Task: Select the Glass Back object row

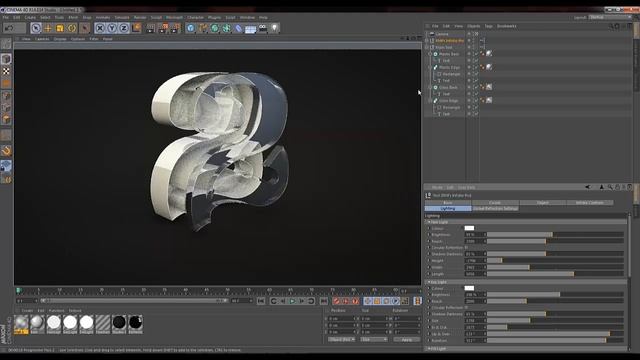Action: [448, 87]
